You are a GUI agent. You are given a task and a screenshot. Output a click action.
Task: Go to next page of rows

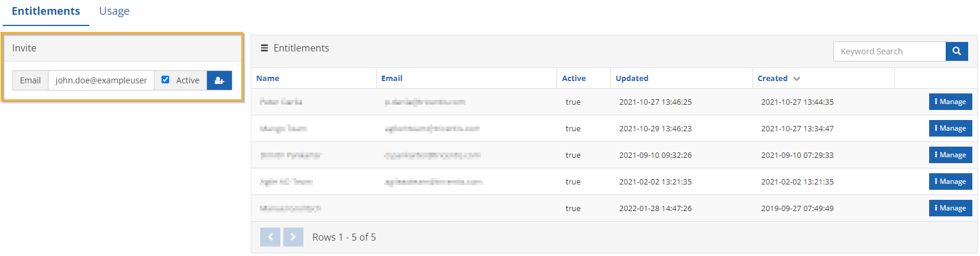pos(293,237)
